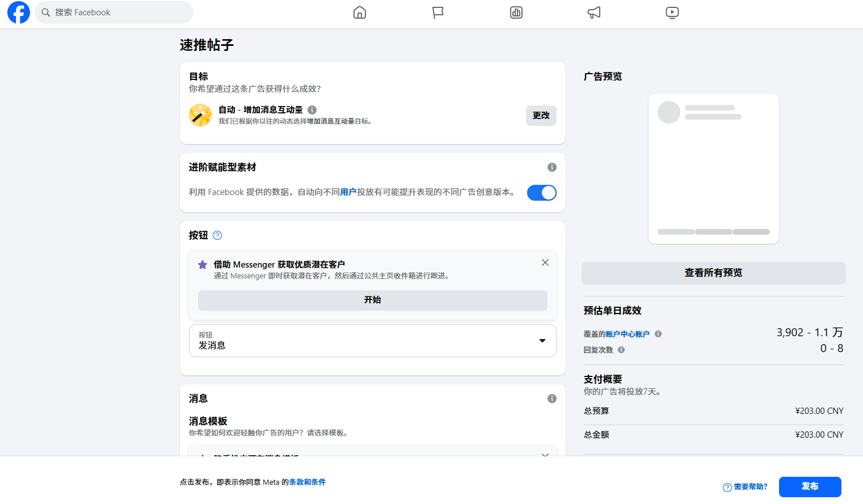Screen dimensions: 863x504
Task: Click the 支付概要 heading
Action: point(603,379)
